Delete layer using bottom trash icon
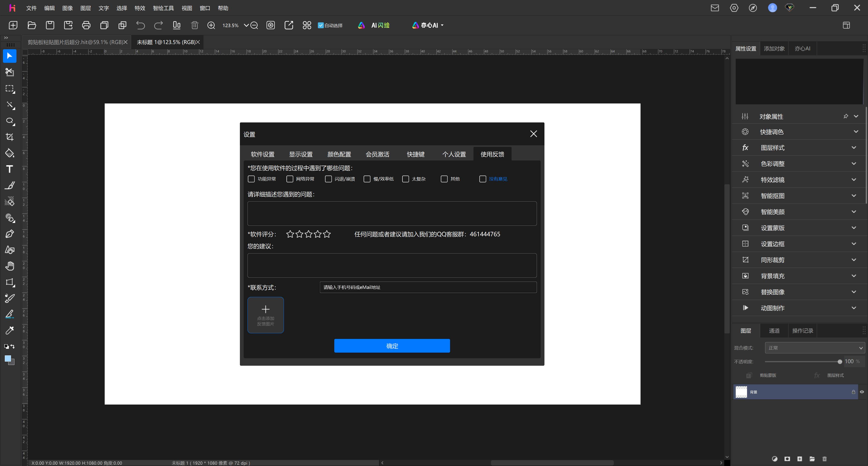868x466 pixels. click(x=825, y=459)
